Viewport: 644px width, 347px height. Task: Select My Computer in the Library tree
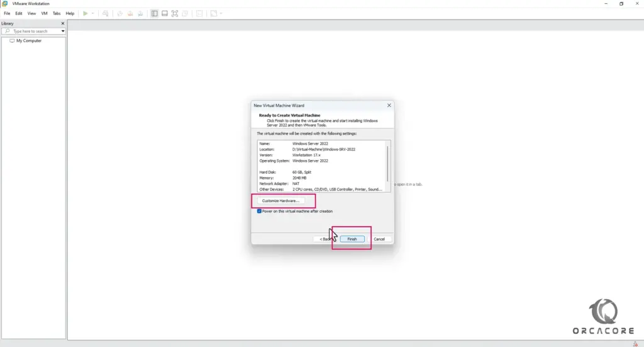tap(29, 41)
